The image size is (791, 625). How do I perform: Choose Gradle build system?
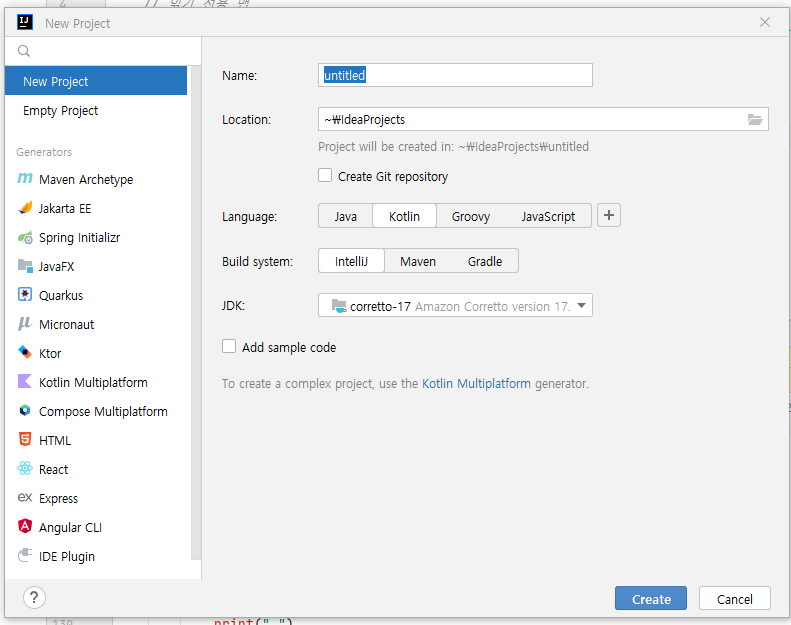pos(485,261)
